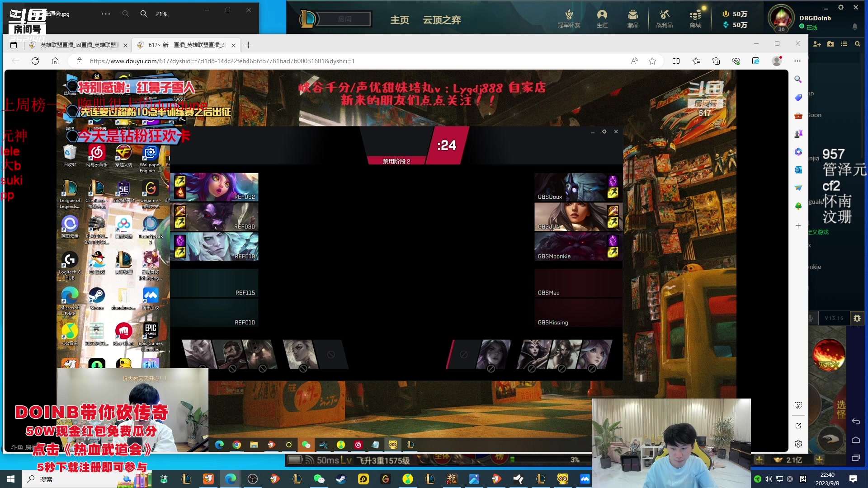
Task: Open a new browser tab
Action: click(x=248, y=45)
